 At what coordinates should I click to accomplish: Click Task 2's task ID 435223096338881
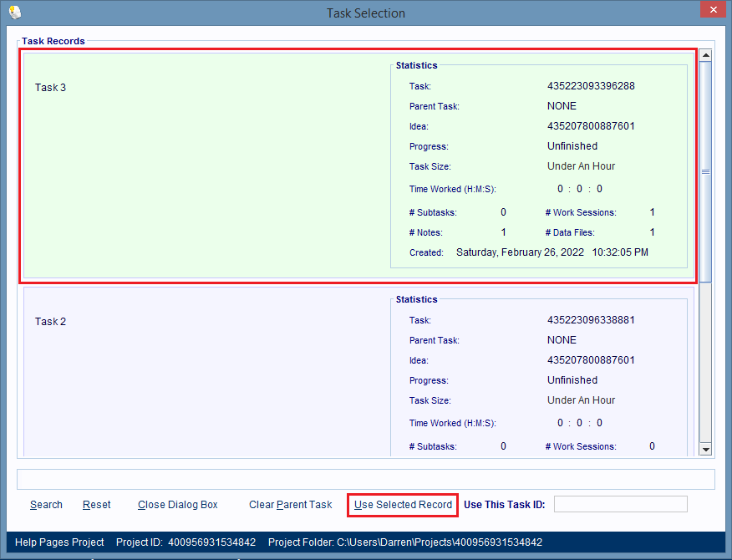[x=591, y=320]
